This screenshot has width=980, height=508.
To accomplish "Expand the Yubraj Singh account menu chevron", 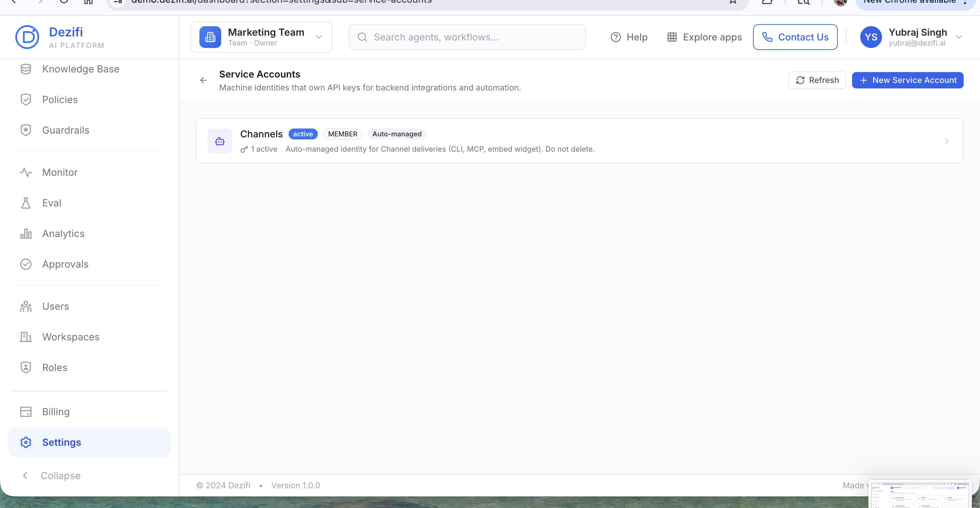I will point(959,37).
